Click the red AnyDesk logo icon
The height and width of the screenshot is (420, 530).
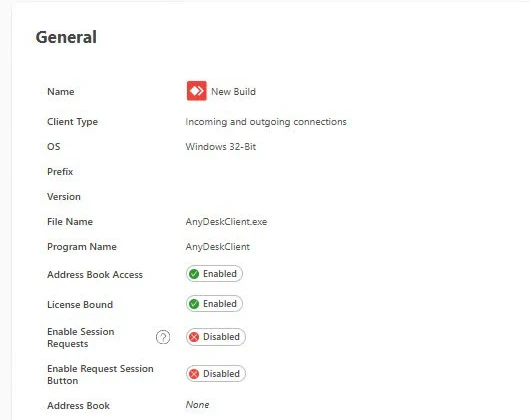[196, 91]
